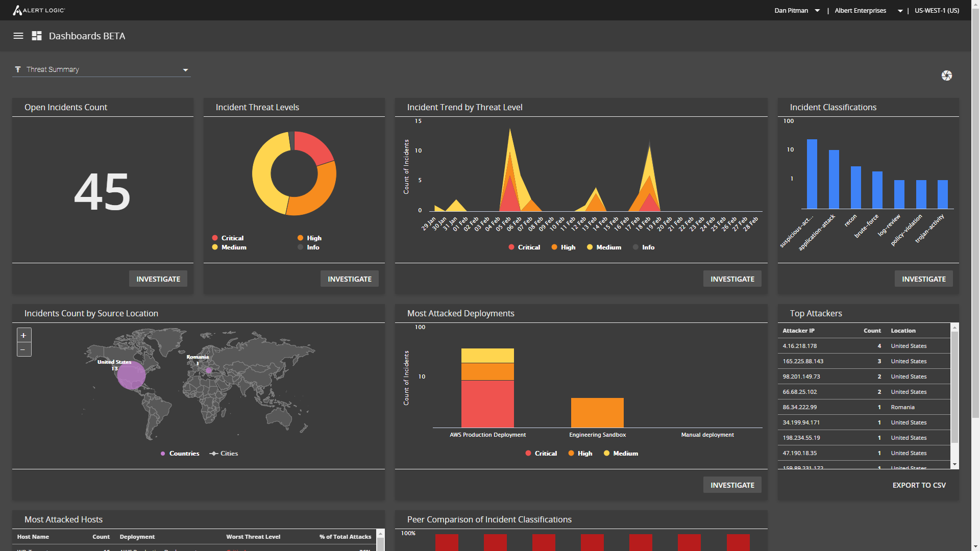Click the camera shutter icon at top right
Image resolution: width=980 pixels, height=551 pixels.
(947, 76)
